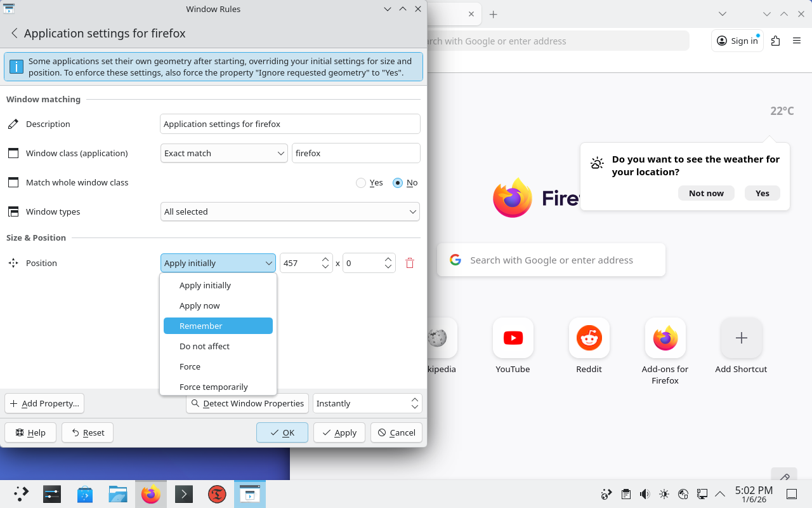812x508 pixels.
Task: Expand the Window types dropdown
Action: 290,211
